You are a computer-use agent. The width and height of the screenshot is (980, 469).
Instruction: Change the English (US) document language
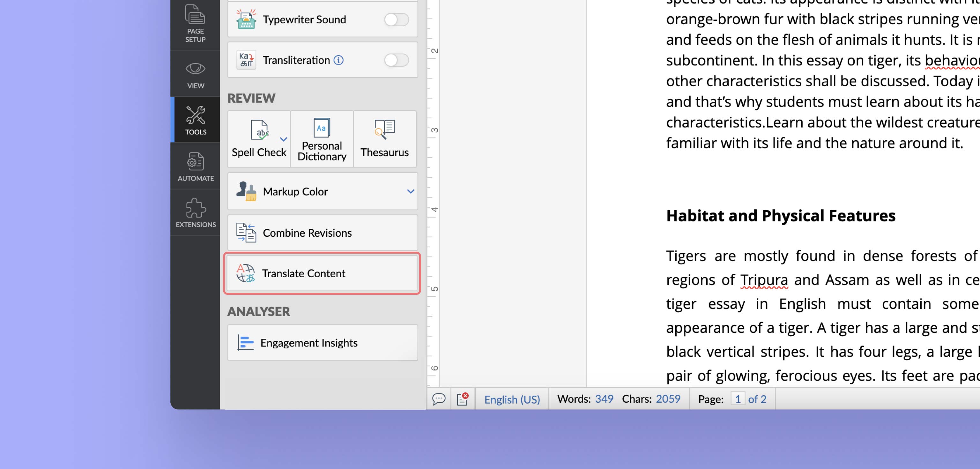click(x=512, y=399)
